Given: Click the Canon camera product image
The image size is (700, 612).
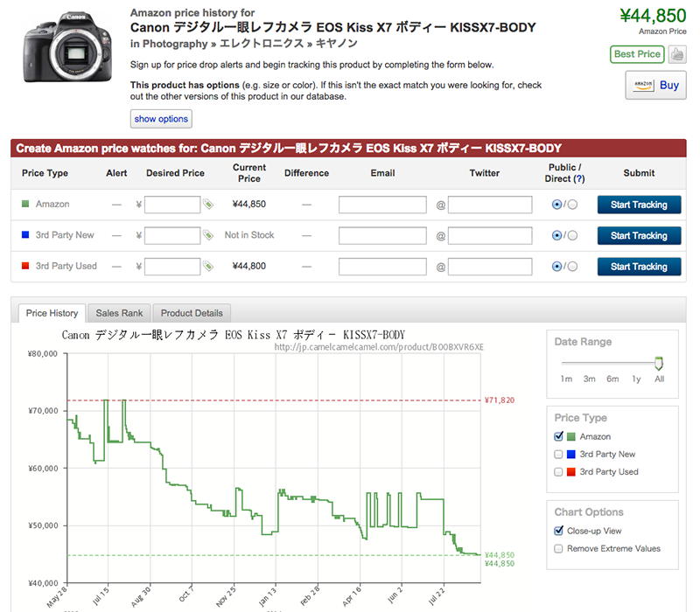Looking at the screenshot, I should coord(67,47).
